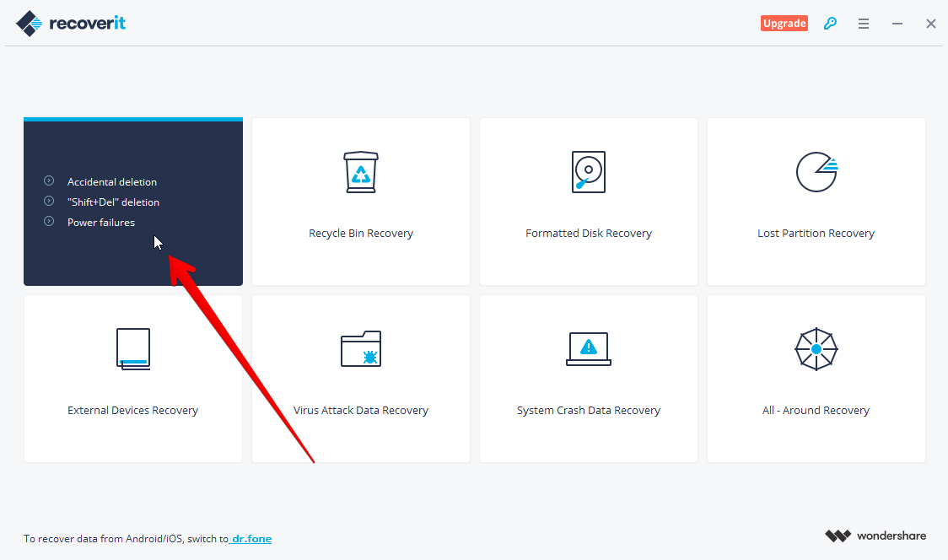Click the "Shift+Del" deletion entry
This screenshot has width=948, height=560.
click(113, 202)
